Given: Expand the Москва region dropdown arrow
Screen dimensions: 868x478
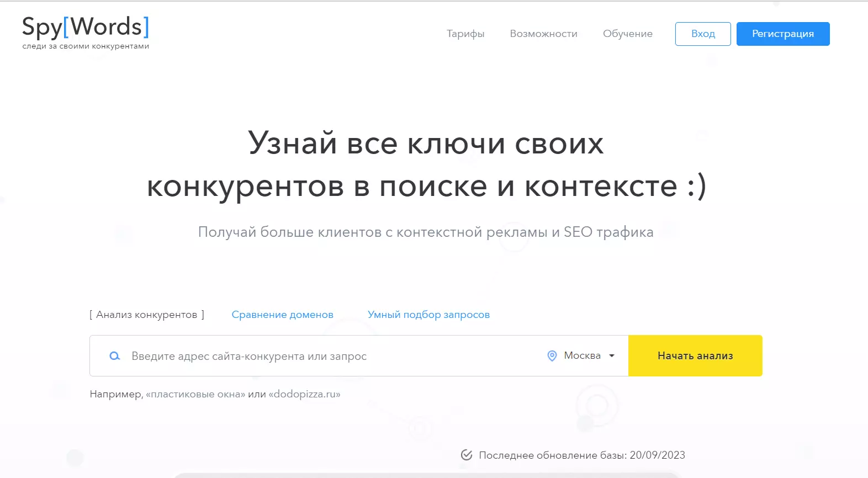Looking at the screenshot, I should 612,356.
